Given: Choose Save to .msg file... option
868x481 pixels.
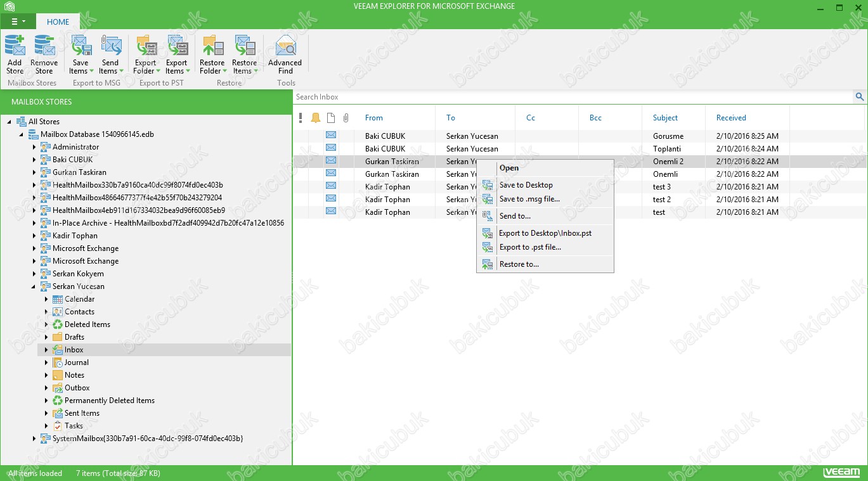Looking at the screenshot, I should [545, 199].
